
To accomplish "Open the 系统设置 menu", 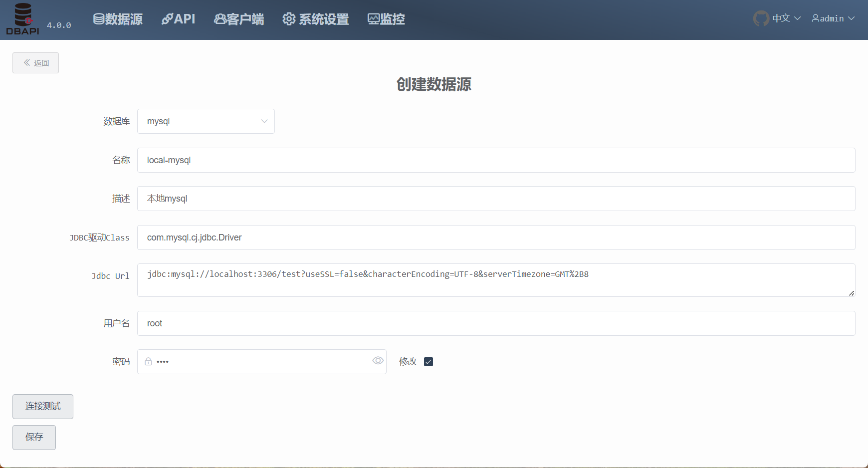I will tap(316, 19).
